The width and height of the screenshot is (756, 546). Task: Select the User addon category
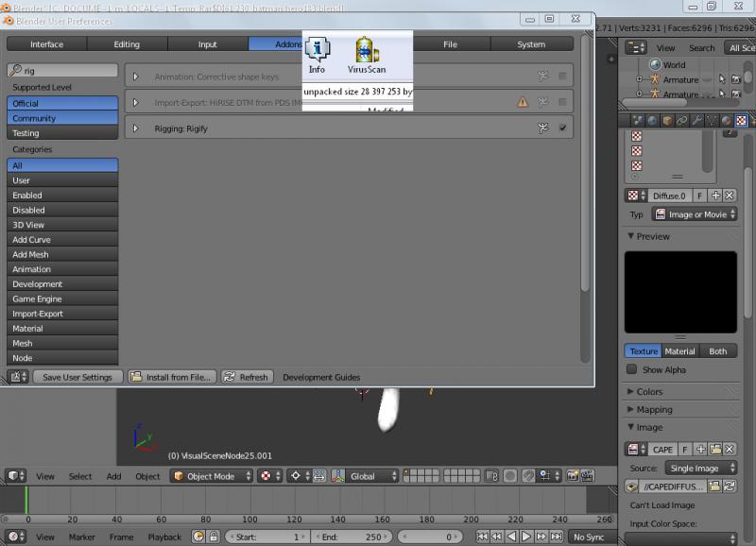click(62, 180)
